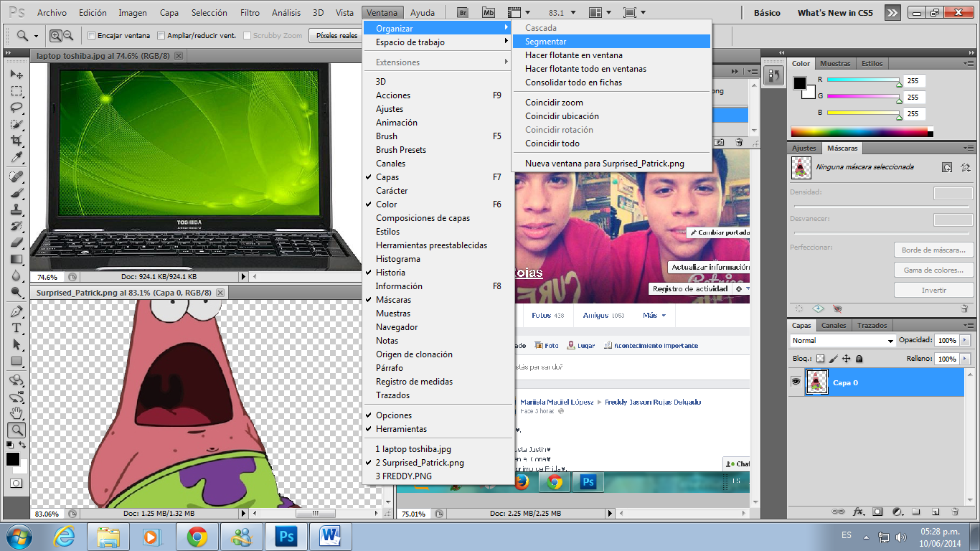Toggle Quick Mask mode in the toolbox
980x551 pixels.
[x=16, y=483]
